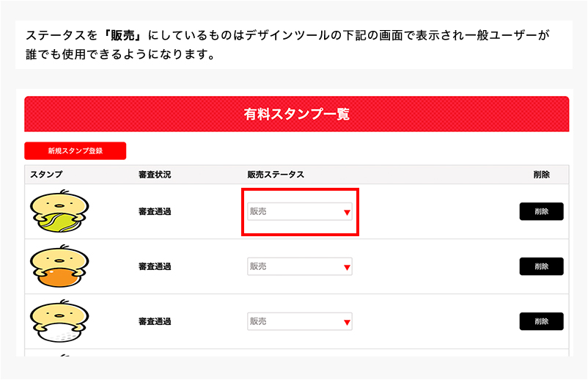Viewport: 588px width, 380px height.
Task: Open the 販売 dropdown for the tennis chick stamp
Action: tap(299, 211)
